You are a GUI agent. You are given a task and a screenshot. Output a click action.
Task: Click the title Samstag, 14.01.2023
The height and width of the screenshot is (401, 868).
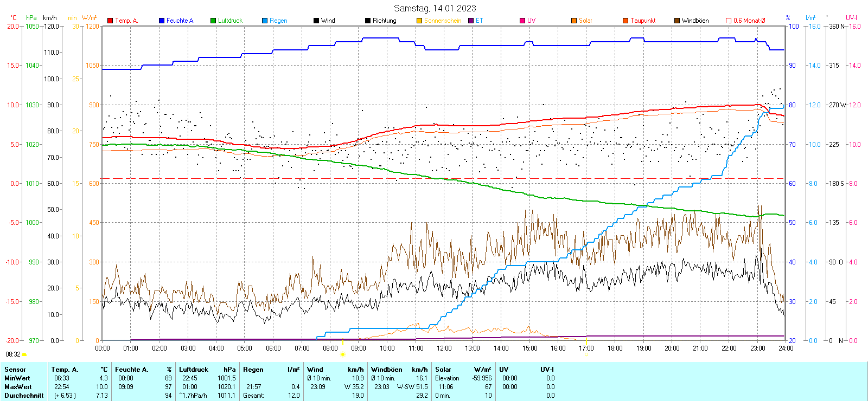[435, 8]
